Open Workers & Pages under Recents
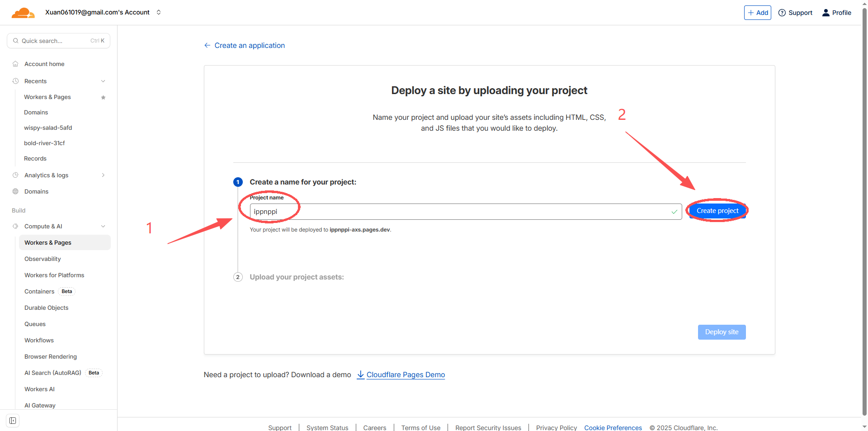 pos(47,97)
